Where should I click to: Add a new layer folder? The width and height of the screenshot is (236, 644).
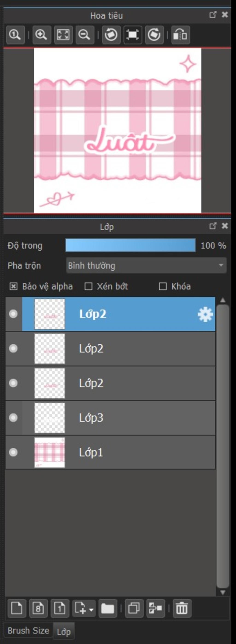point(108,608)
